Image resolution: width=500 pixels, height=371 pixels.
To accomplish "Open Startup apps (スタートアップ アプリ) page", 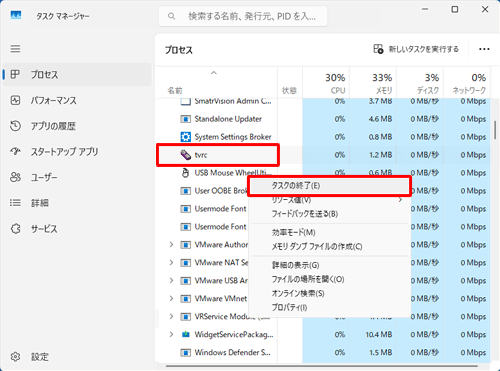I will [77, 152].
